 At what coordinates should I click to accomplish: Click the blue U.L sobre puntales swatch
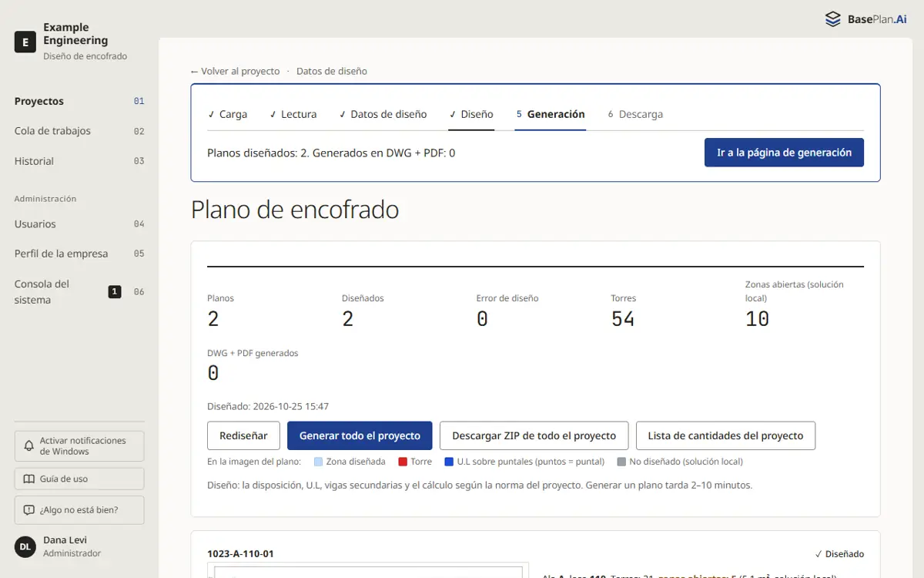449,462
